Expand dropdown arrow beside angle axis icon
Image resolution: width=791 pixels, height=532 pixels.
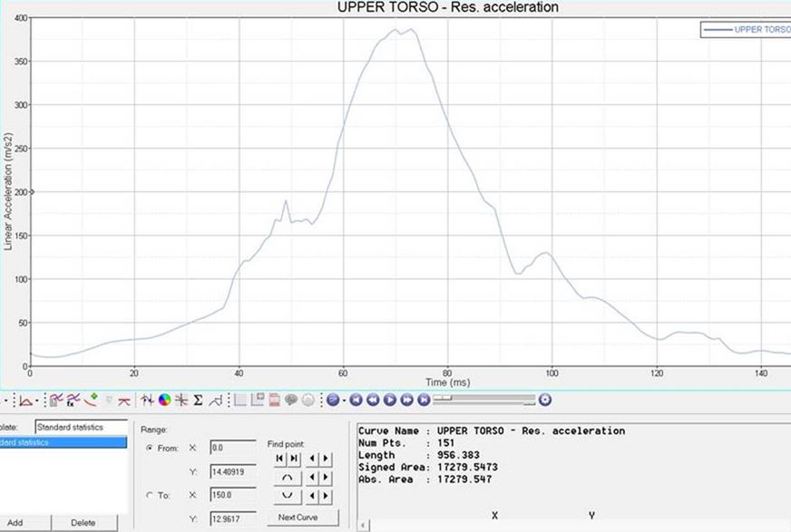(37, 401)
